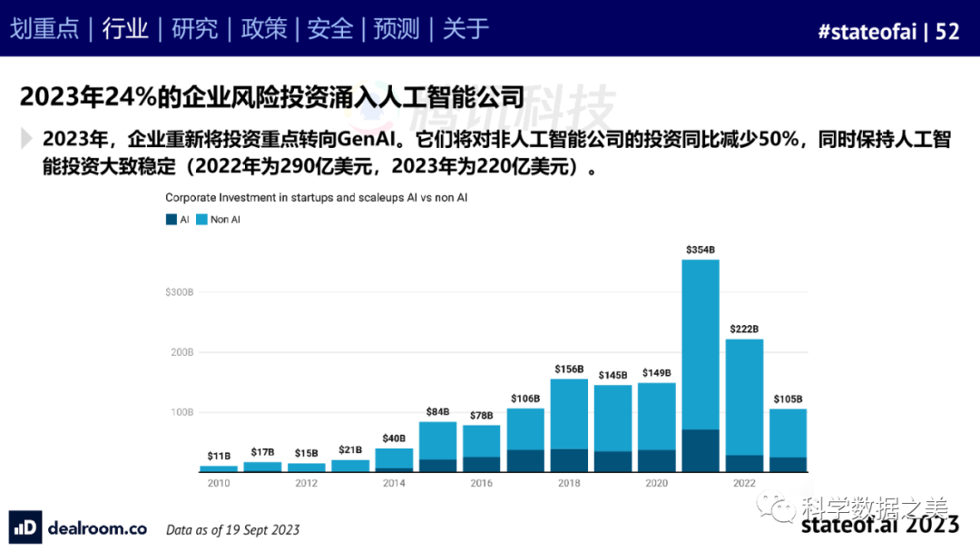The image size is (980, 552).
Task: Click the dark blue AI legend swatch
Action: [x=171, y=220]
